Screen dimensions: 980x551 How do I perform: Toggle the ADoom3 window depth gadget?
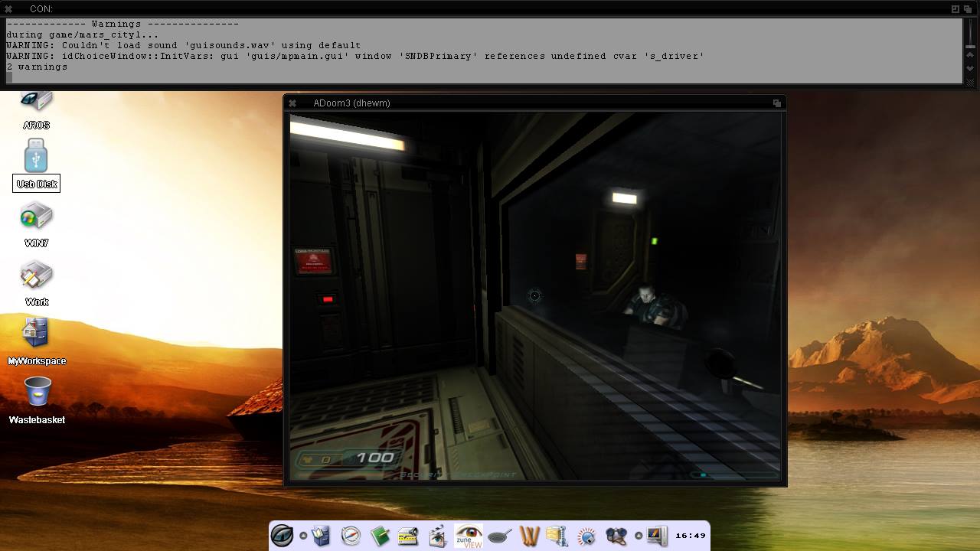[x=776, y=103]
